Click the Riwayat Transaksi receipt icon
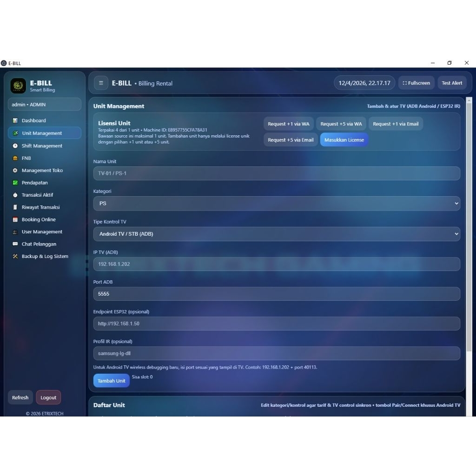 (15, 207)
